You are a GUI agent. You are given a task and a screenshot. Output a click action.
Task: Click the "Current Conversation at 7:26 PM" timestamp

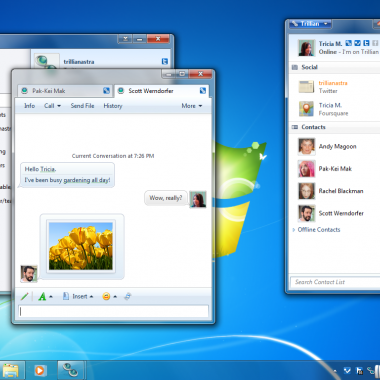pos(113,156)
